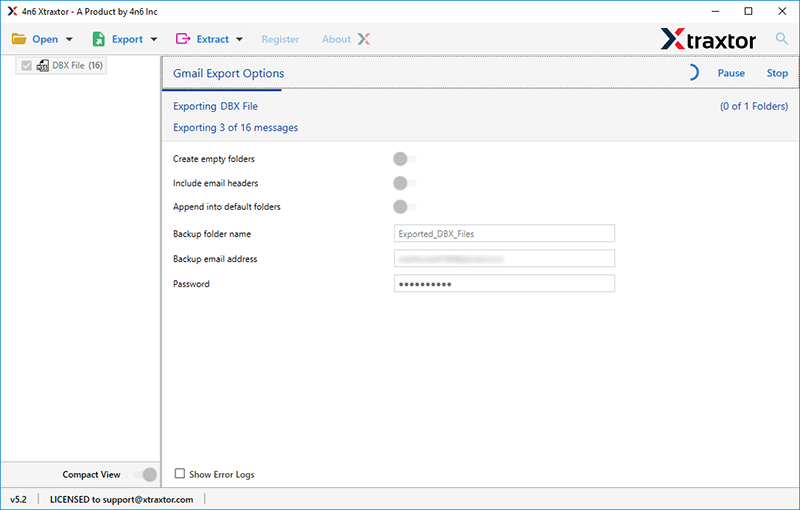Image resolution: width=800 pixels, height=510 pixels.
Task: Toggle the Compact View switch
Action: coord(145,475)
